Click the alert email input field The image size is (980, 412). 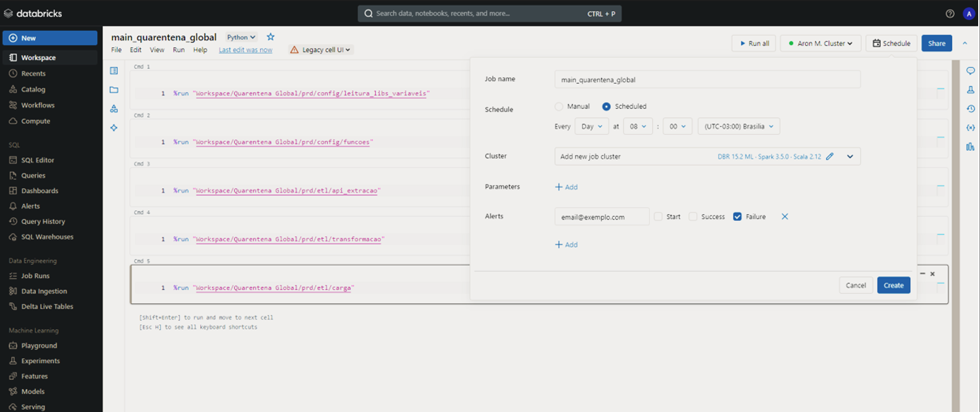pyautogui.click(x=602, y=217)
